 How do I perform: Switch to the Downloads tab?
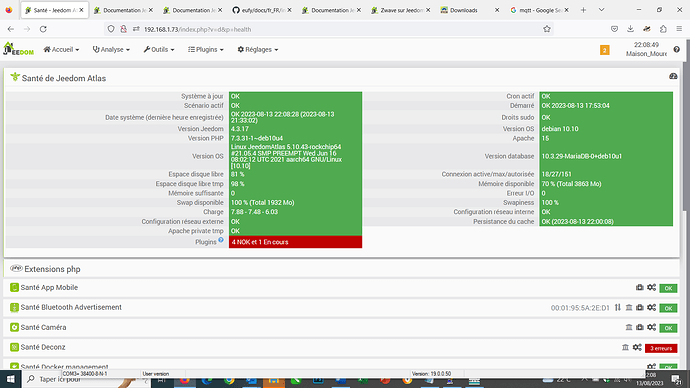coord(470,10)
